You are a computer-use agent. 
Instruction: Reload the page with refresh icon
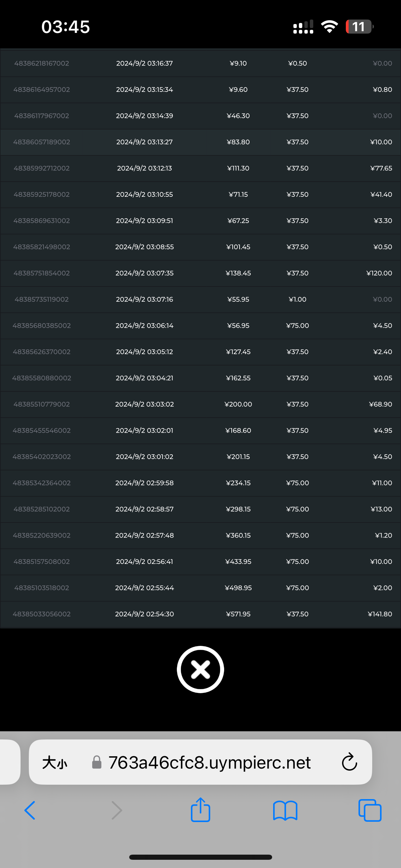click(x=349, y=762)
